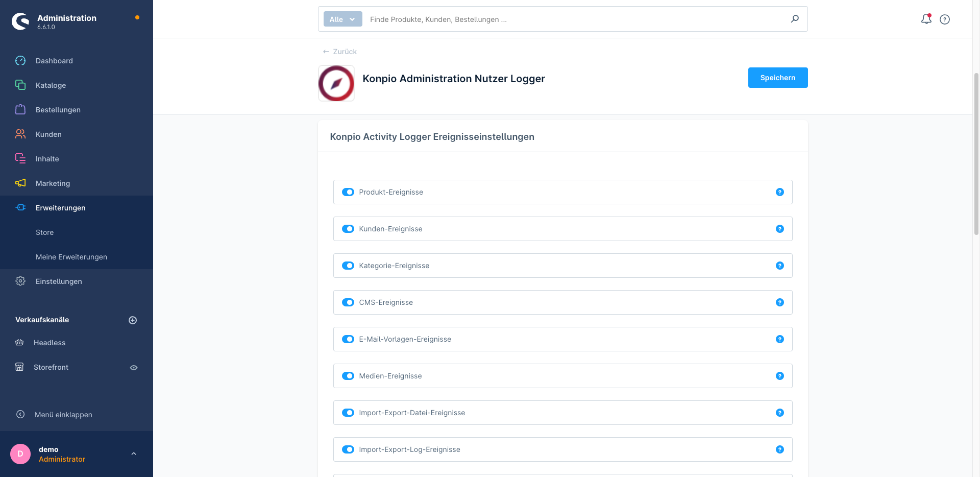Click the Erweiterungen plug icon
This screenshot has height=477, width=980.
(20, 208)
